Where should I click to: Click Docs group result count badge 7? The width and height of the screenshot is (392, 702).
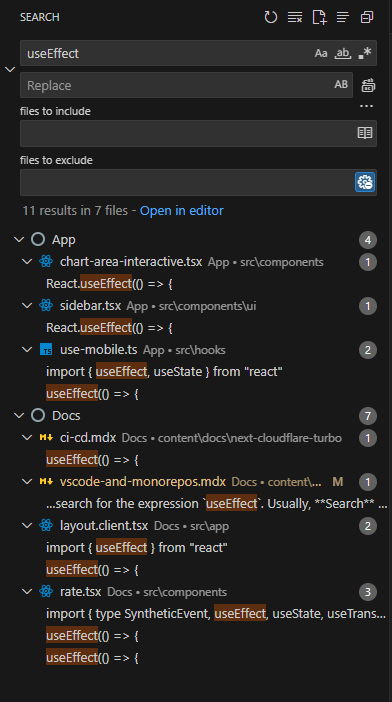[x=368, y=416]
